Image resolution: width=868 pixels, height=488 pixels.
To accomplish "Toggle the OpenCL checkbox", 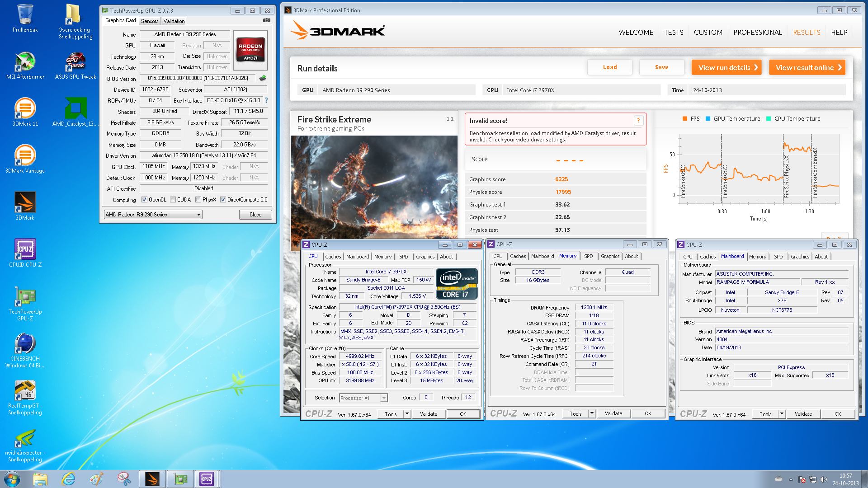I will click(144, 200).
